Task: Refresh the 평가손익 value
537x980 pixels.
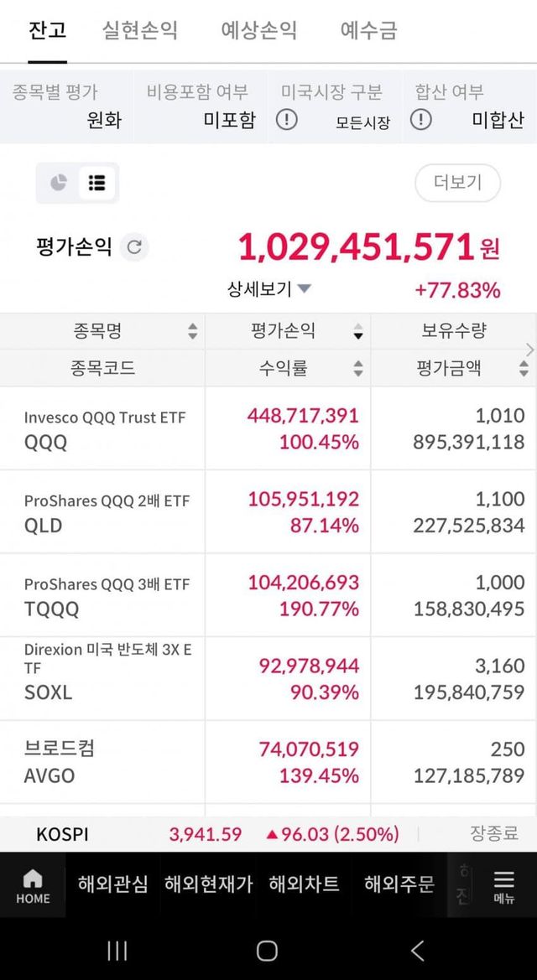Action: tap(134, 247)
